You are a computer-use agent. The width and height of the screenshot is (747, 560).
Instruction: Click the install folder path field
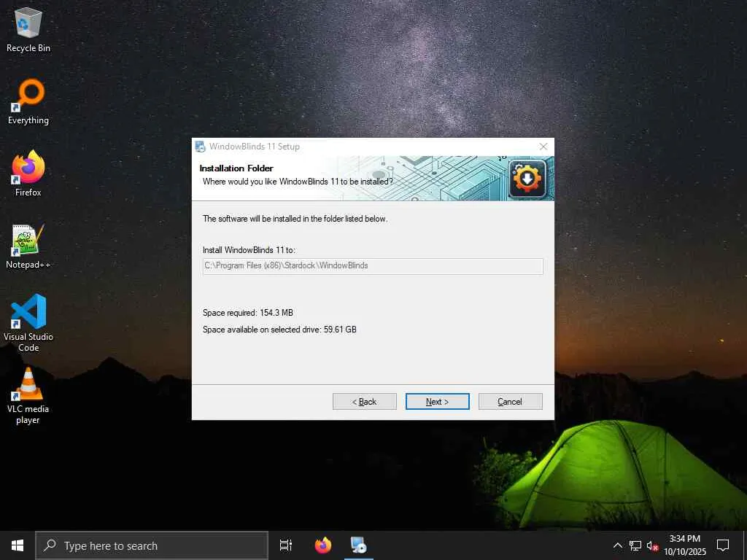point(373,266)
